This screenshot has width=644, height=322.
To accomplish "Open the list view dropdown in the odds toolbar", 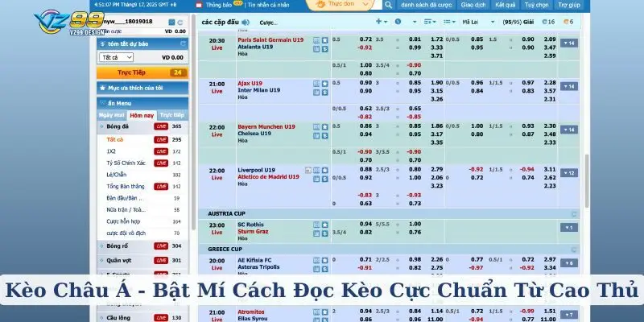I will [x=450, y=22].
